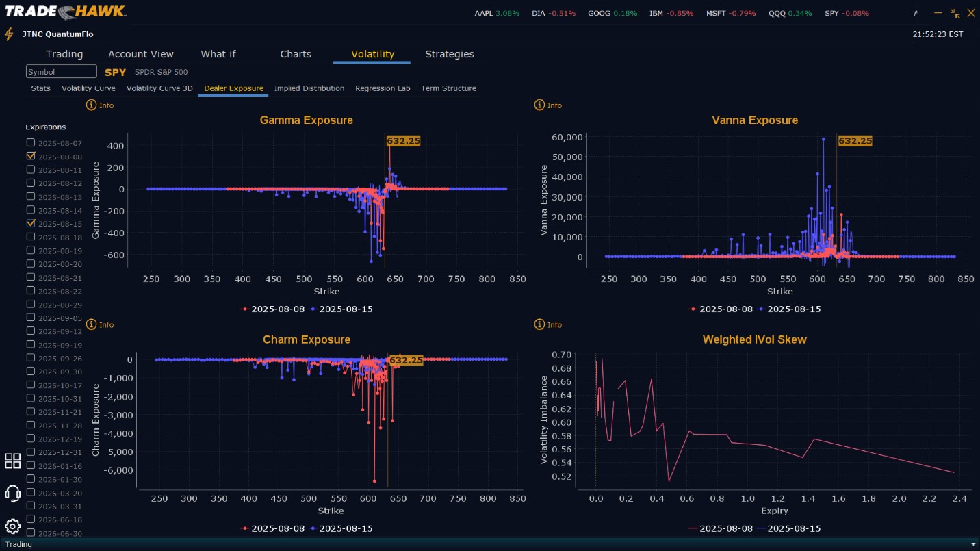
Task: Click the lightning bolt QuantumFlo icon
Action: pyautogui.click(x=9, y=34)
